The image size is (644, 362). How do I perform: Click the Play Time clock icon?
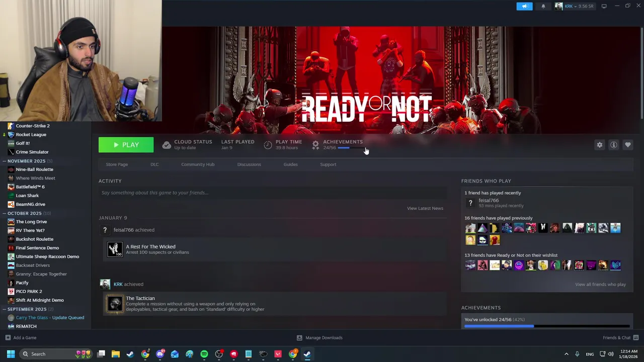coord(268,145)
